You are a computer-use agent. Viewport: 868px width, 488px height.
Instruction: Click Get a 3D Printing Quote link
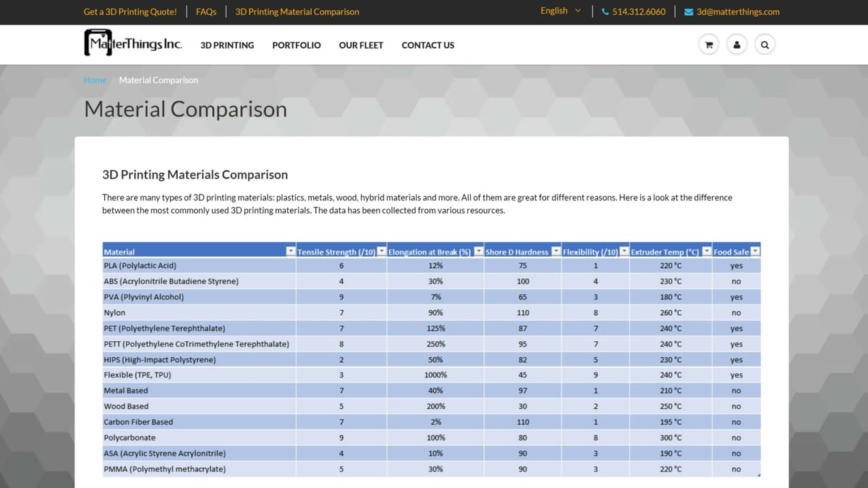(130, 12)
